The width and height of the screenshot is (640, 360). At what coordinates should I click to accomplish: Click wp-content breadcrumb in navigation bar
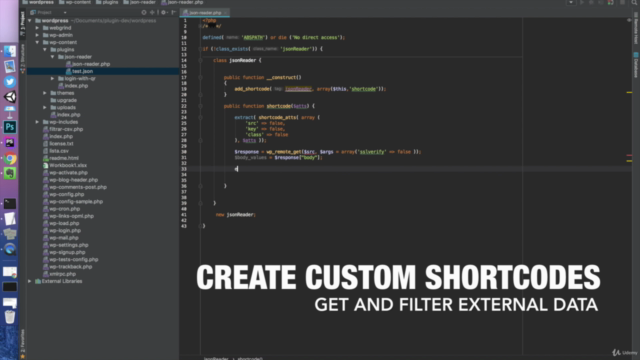click(75, 2)
